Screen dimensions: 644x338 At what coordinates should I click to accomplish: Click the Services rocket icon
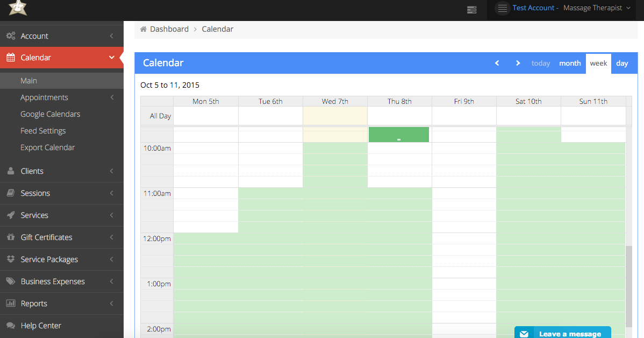point(11,215)
